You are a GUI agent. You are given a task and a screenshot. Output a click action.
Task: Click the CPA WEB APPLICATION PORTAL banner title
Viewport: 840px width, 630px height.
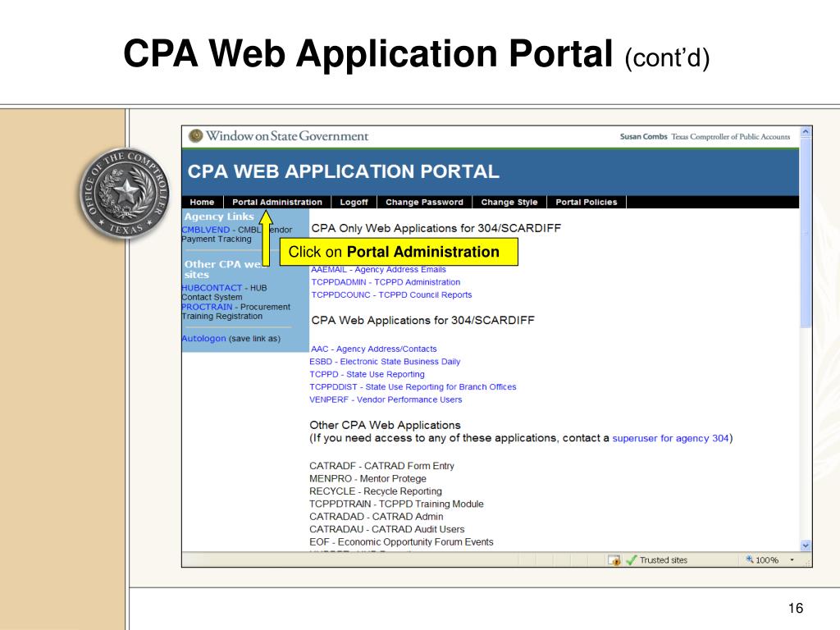(344, 171)
